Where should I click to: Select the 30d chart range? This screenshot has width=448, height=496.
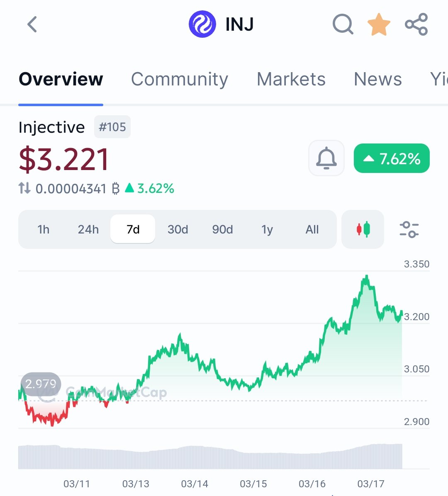click(x=178, y=229)
